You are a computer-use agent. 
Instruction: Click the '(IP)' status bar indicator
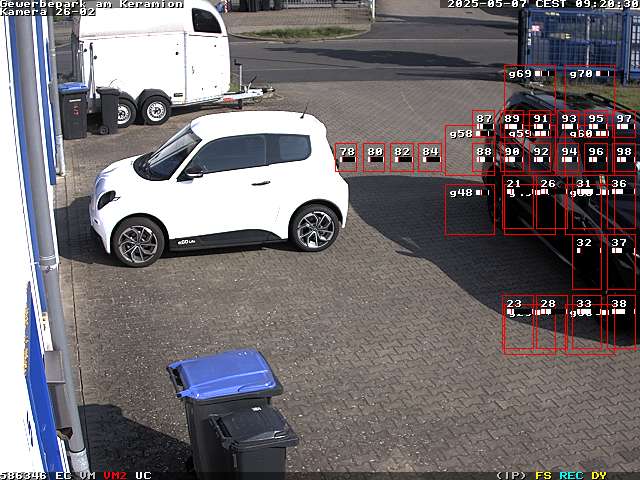[511, 476]
